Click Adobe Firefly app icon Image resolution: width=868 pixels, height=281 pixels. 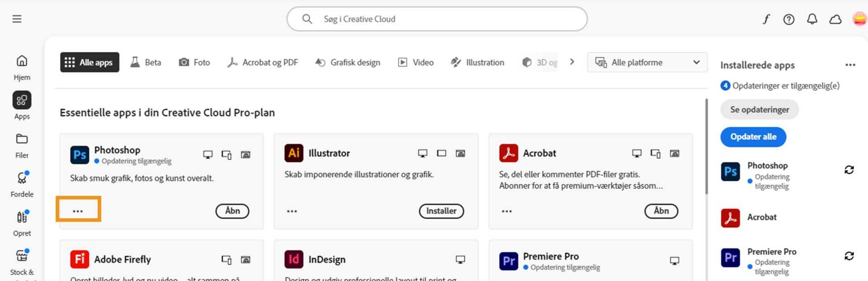click(80, 259)
